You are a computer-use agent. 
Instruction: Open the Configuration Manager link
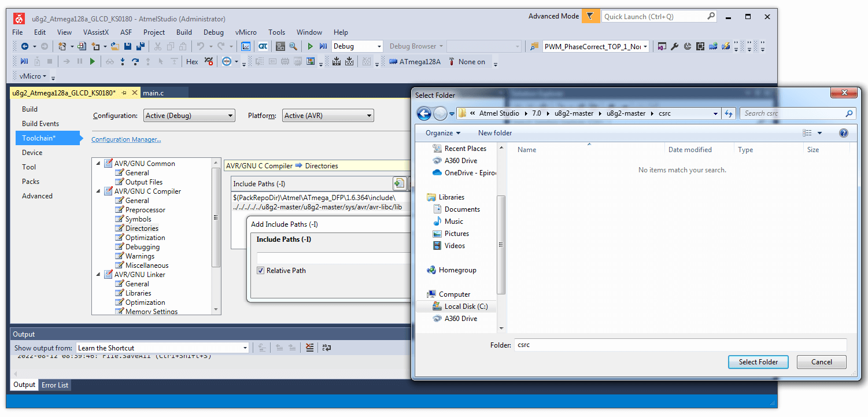[126, 139]
